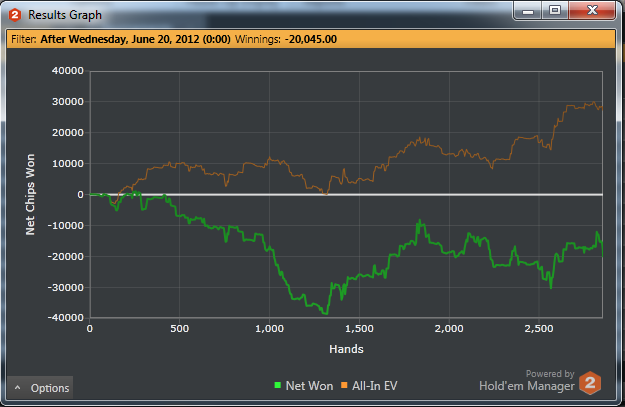This screenshot has height=407, width=625.
Task: Click the Powered by Hold'em Manager text
Action: (527, 381)
